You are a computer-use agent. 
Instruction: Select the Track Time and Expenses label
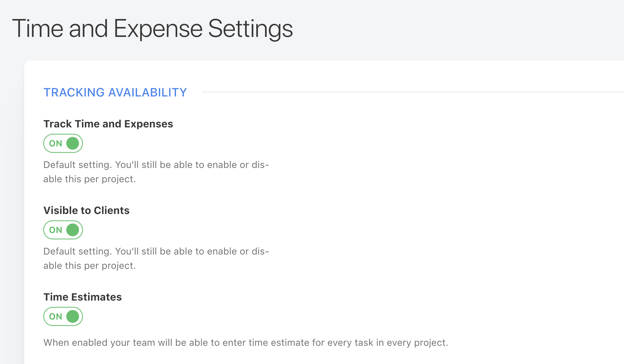(x=108, y=124)
